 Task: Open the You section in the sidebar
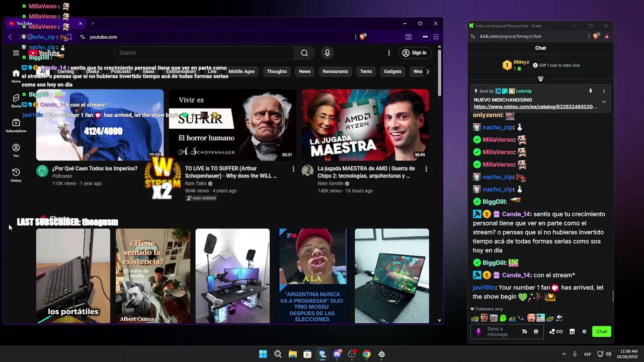(16, 150)
